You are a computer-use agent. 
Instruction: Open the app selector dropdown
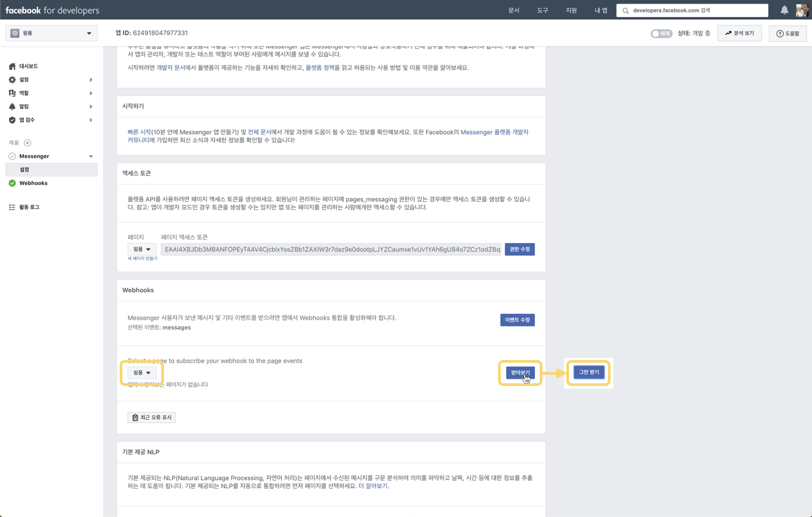(51, 33)
